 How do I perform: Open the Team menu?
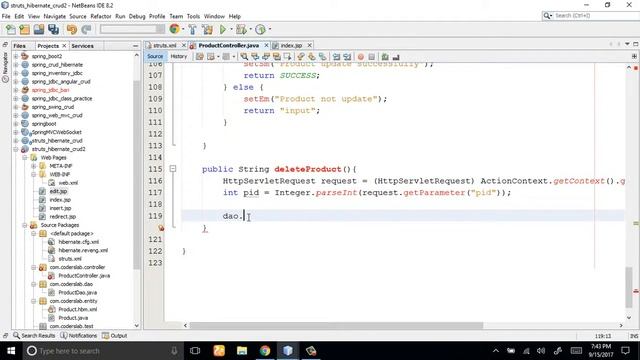[x=176, y=16]
